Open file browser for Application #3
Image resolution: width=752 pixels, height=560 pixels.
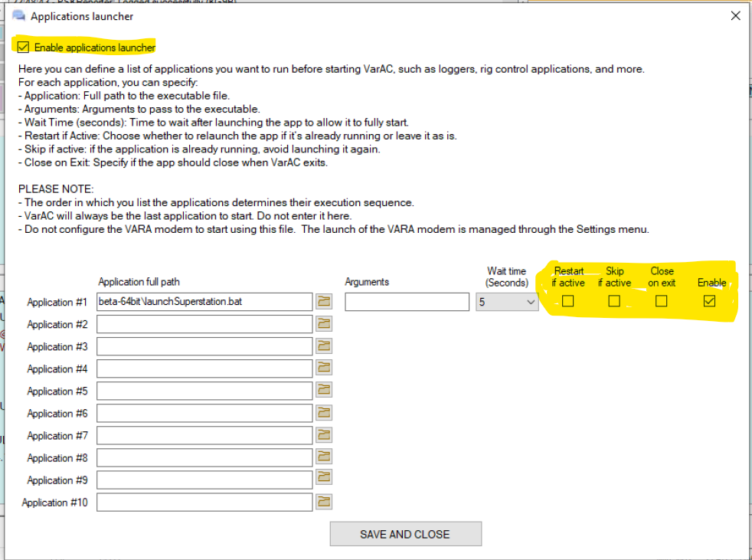324,346
